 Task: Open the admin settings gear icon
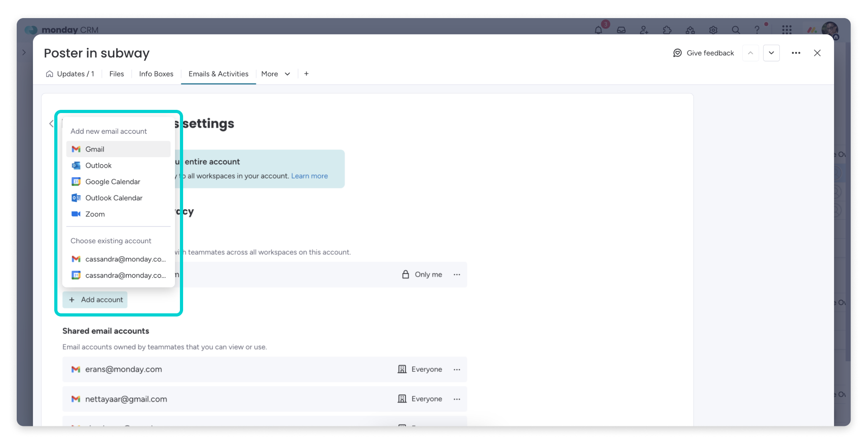(713, 30)
